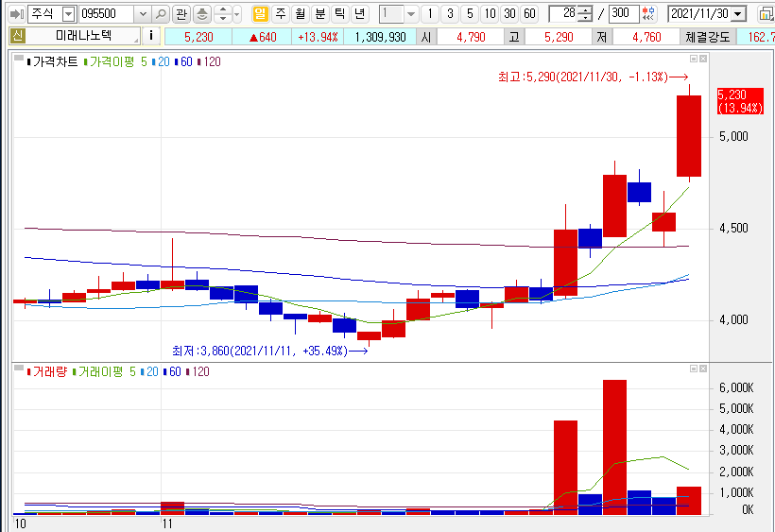The height and width of the screenshot is (532, 775).
Task: Click the latest red candle at 11/30
Action: point(689,136)
